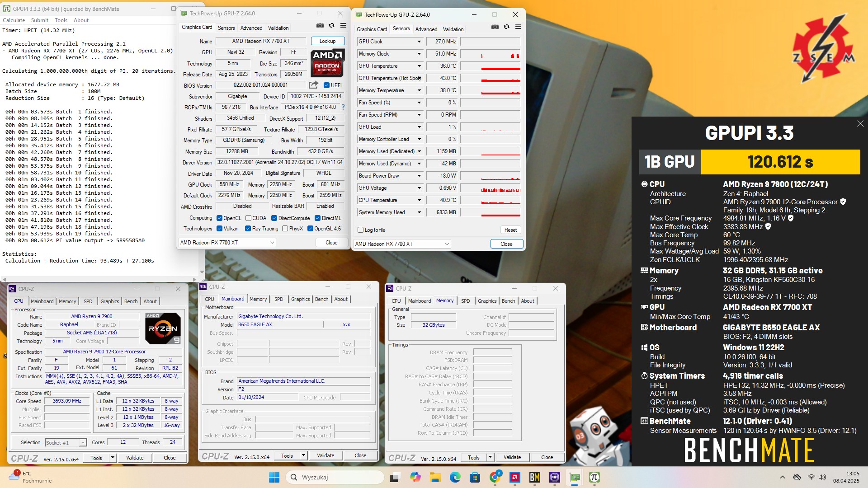Refresh data in GPU-Z Graphics Card window
The height and width of the screenshot is (488, 868).
tap(332, 26)
